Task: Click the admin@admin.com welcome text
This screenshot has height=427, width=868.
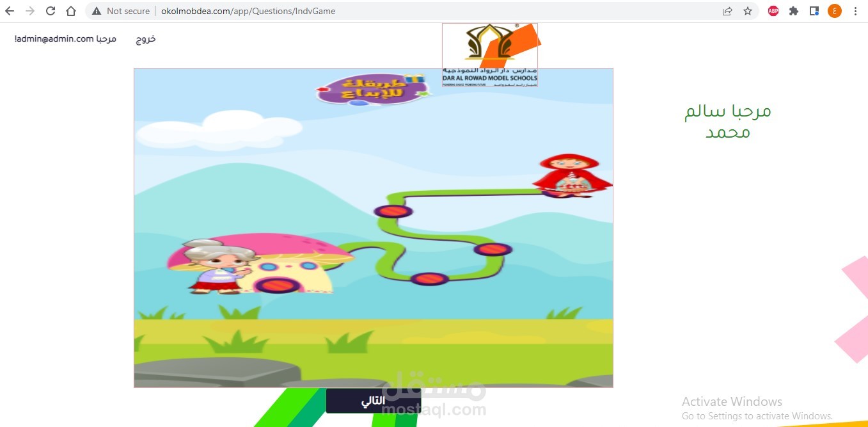Action: (x=65, y=39)
